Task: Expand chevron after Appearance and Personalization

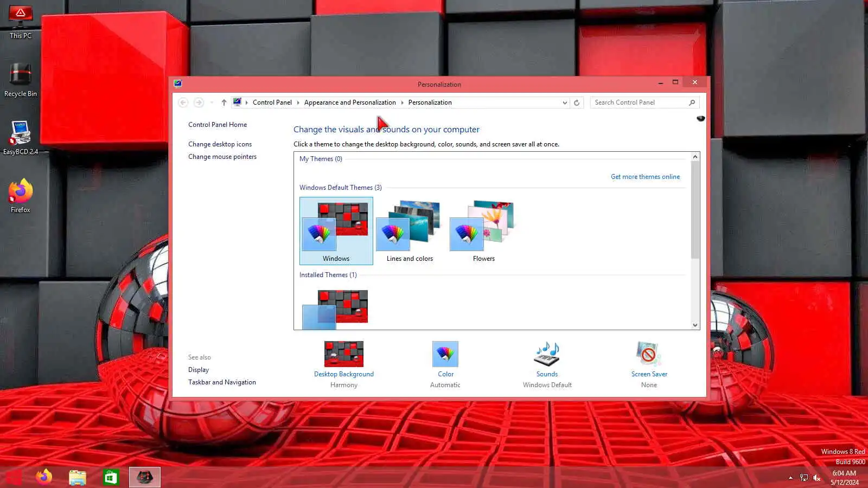Action: [402, 102]
